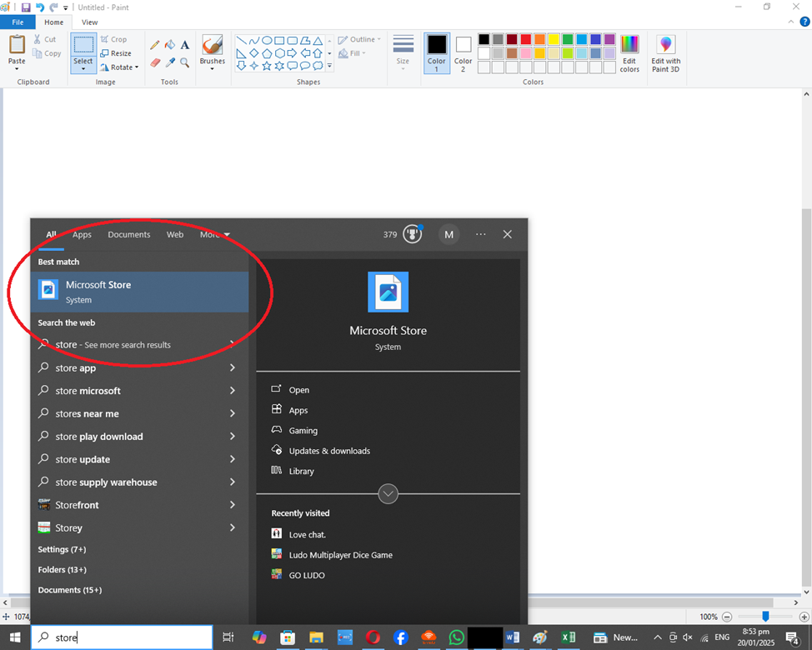Switch to the Home ribbon tab

point(54,22)
